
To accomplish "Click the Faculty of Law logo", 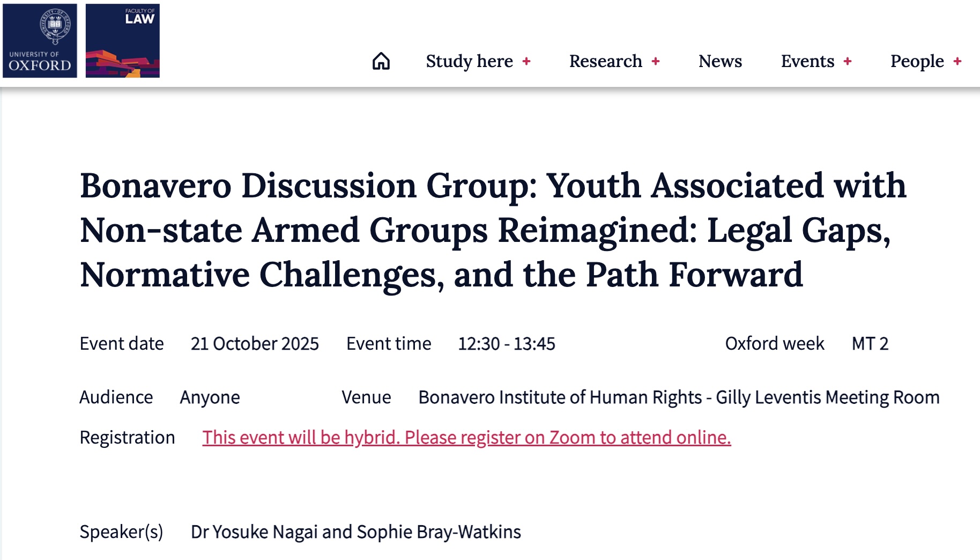I will coord(122,41).
